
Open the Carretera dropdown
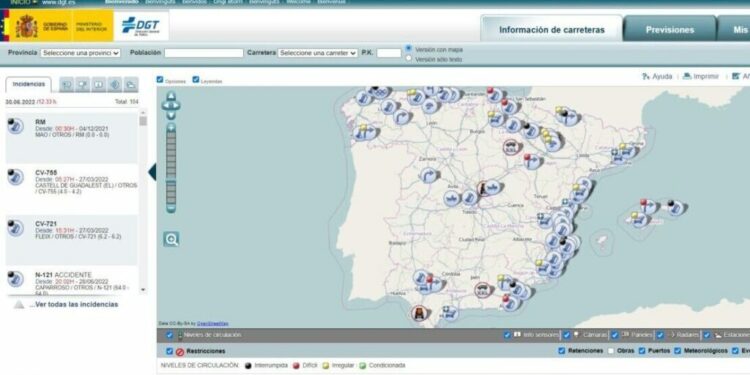click(318, 53)
